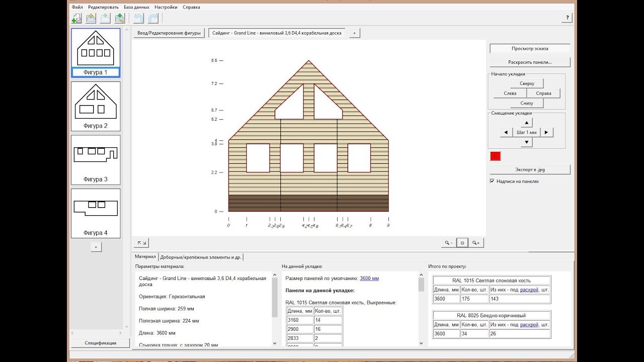
Task: Zoom in with the magnifier plus icon
Action: point(476,243)
